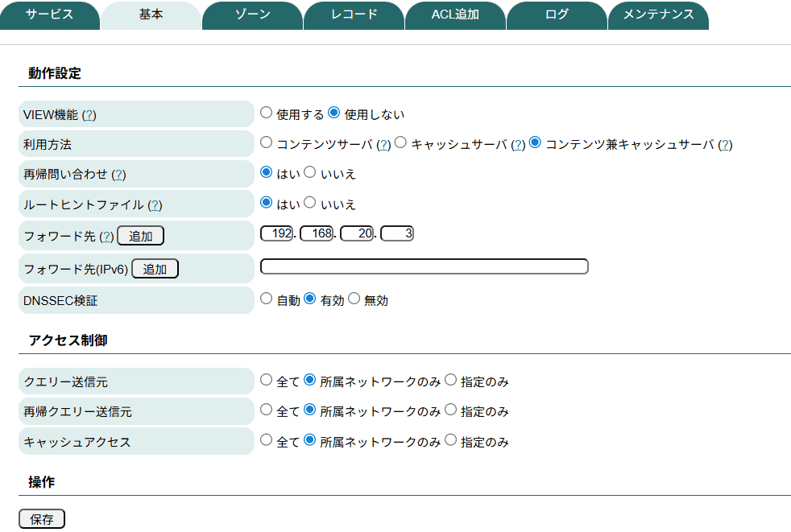Open the ログ tab
The height and width of the screenshot is (532, 791).
tap(557, 15)
